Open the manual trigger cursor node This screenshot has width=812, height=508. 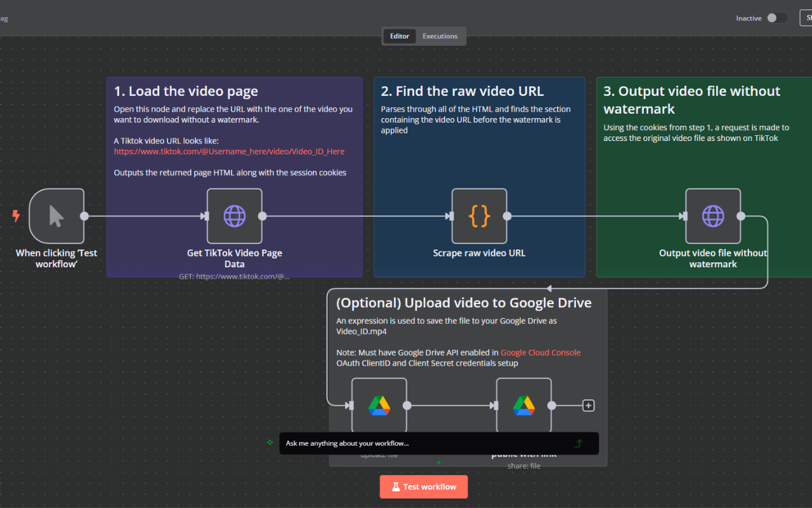[56, 216]
